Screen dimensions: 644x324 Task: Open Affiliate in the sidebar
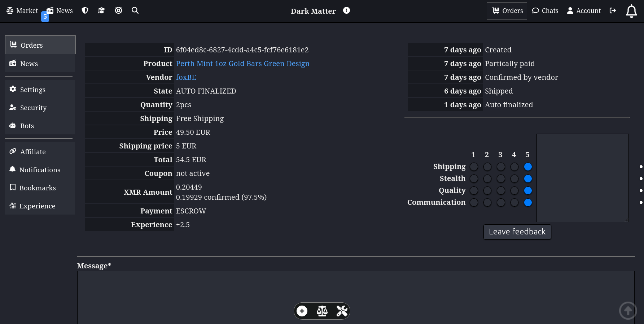(x=40, y=152)
